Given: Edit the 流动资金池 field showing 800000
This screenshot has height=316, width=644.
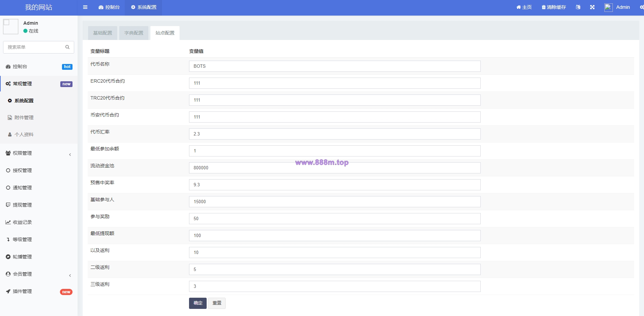Looking at the screenshot, I should pos(335,168).
